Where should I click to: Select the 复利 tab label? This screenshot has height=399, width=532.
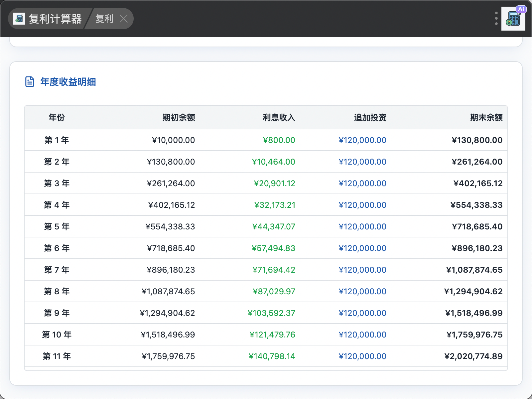tap(104, 19)
